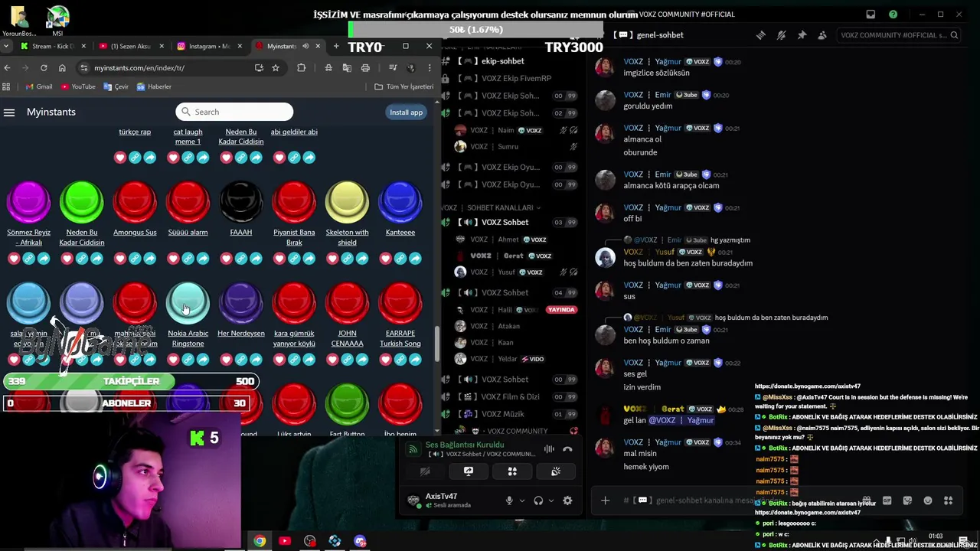Open headphone output options dropdown

[550, 500]
